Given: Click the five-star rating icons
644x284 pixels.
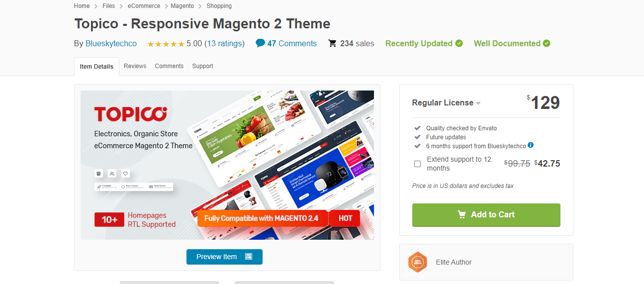Looking at the screenshot, I should 166,44.
